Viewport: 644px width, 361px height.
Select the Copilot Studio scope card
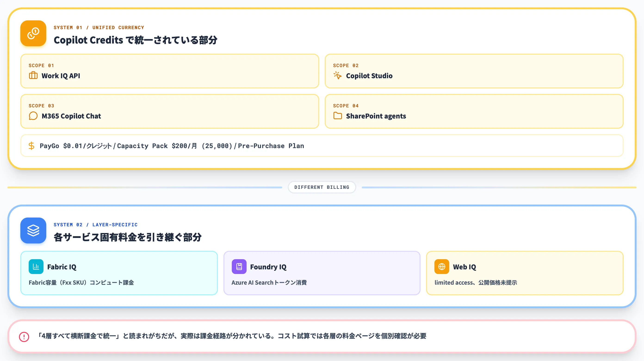(474, 71)
